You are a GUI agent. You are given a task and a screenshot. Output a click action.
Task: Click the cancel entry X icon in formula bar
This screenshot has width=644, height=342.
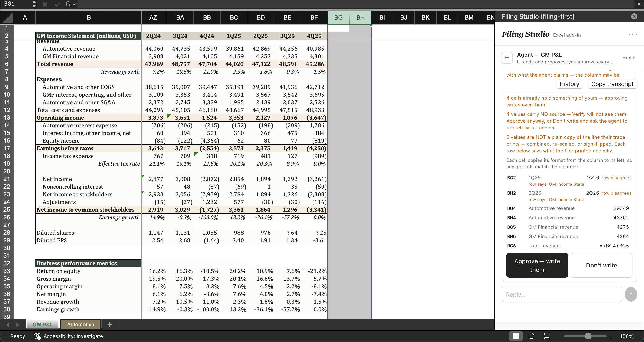pos(45,4)
